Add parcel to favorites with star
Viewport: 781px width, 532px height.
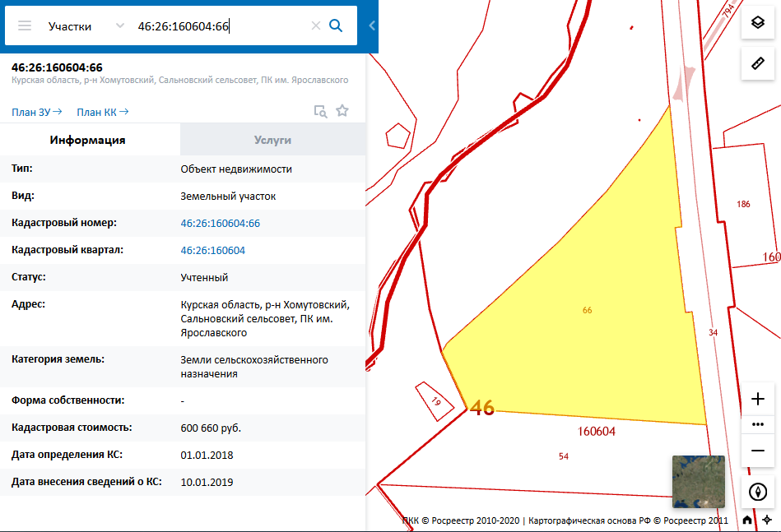[342, 111]
